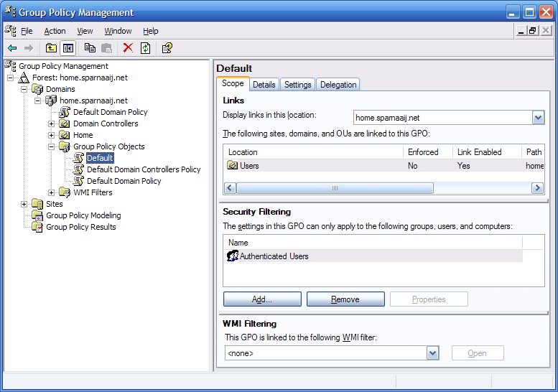Screen dimensions: 558x392
Task: Click the Back arrow toolbar button
Action: pos(12,48)
